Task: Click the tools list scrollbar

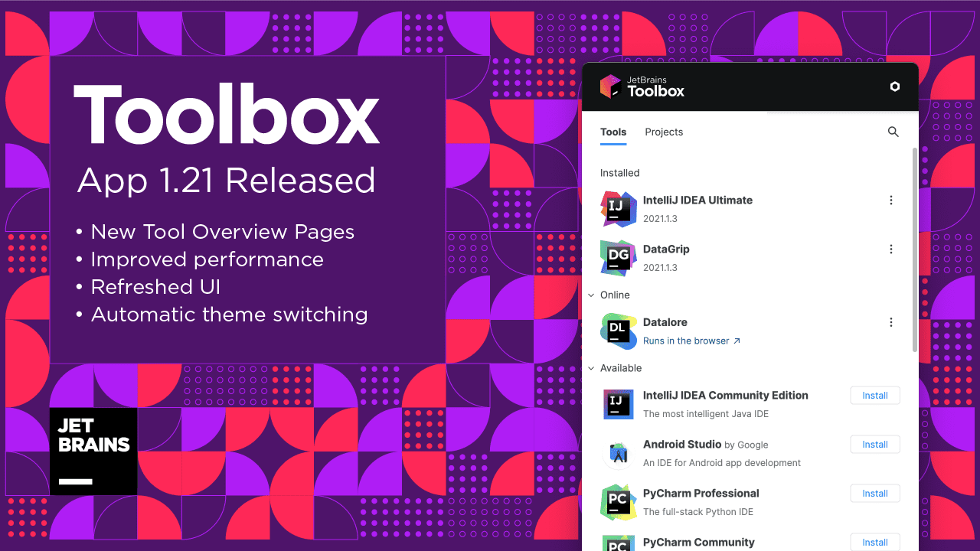Action: (x=914, y=249)
